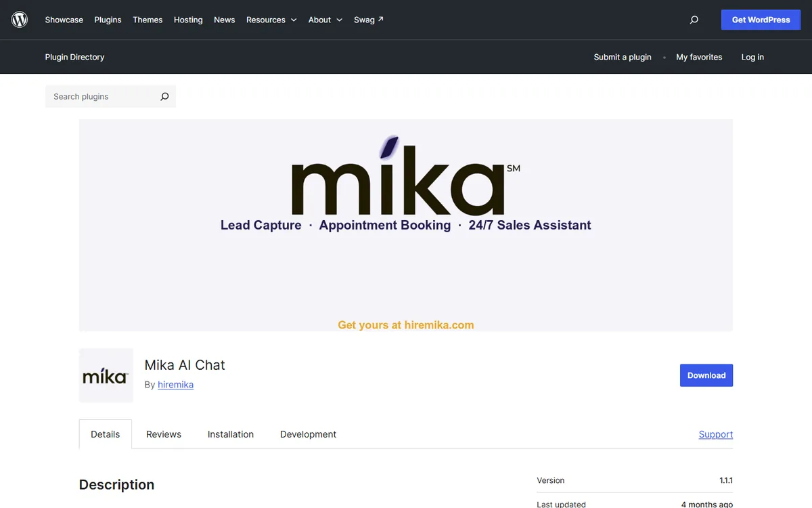Open Plugins in top navigation
812x508 pixels.
pyautogui.click(x=108, y=20)
